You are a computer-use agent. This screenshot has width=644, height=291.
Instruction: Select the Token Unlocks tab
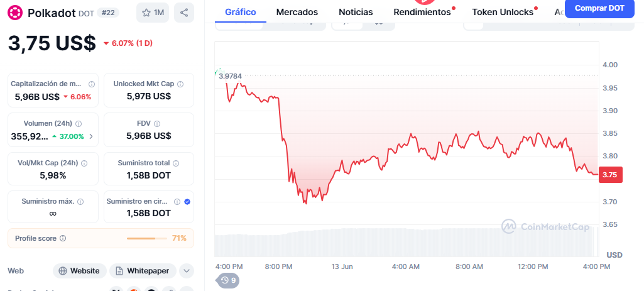(503, 12)
